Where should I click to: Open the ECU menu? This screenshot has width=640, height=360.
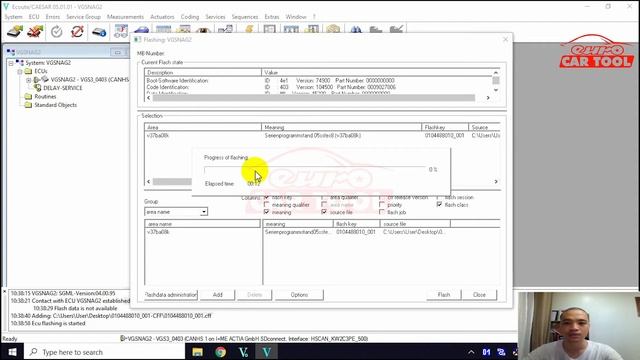click(x=34, y=17)
